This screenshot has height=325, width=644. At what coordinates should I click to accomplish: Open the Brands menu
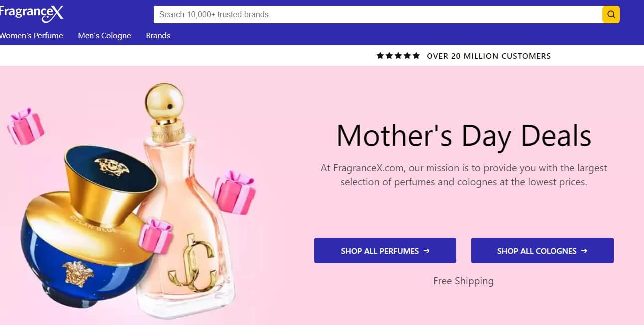(x=158, y=35)
